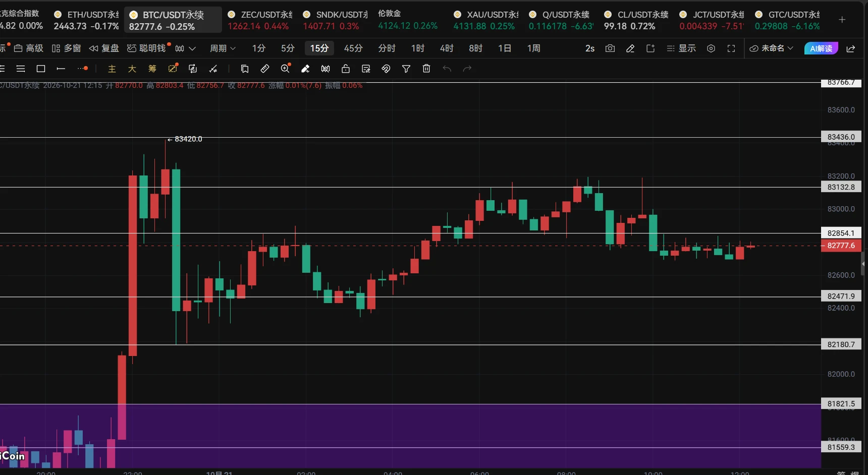
Task: Select the 45分 timeframe
Action: pyautogui.click(x=353, y=48)
